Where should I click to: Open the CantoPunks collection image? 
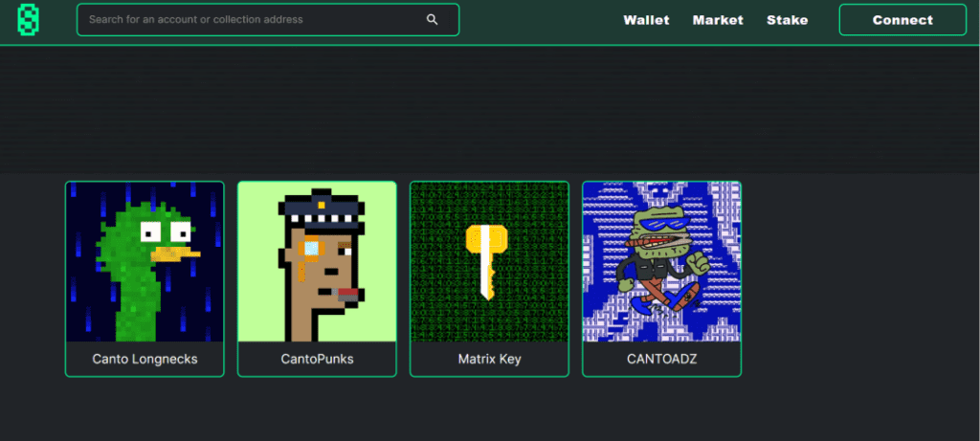click(317, 262)
